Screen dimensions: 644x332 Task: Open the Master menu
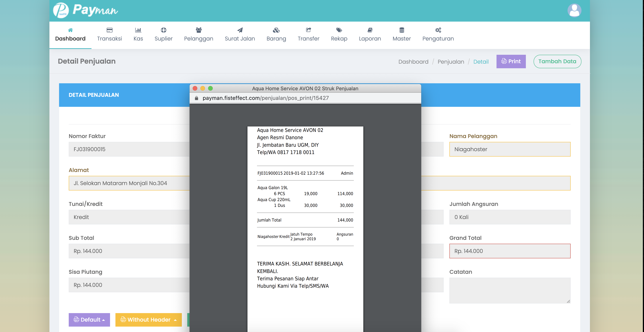point(402,35)
